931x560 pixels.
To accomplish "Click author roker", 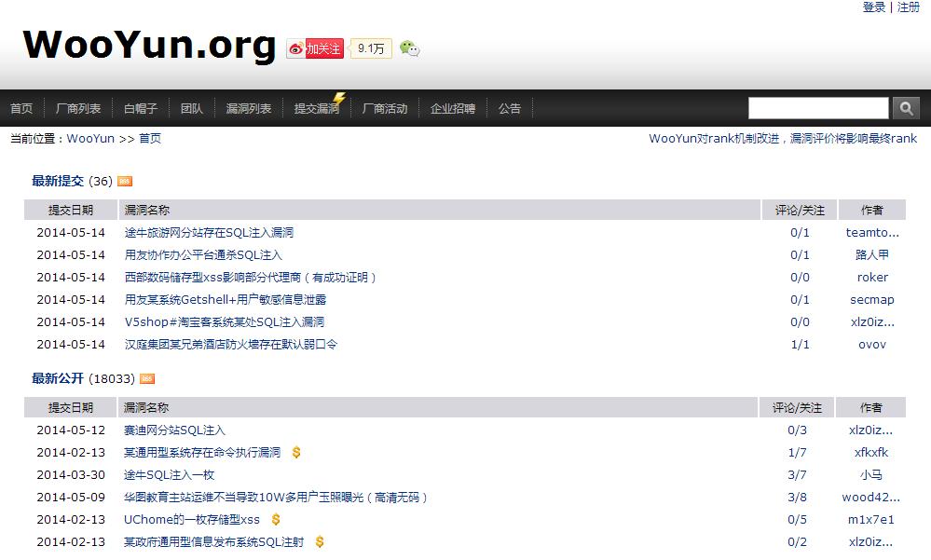I will point(872,278).
